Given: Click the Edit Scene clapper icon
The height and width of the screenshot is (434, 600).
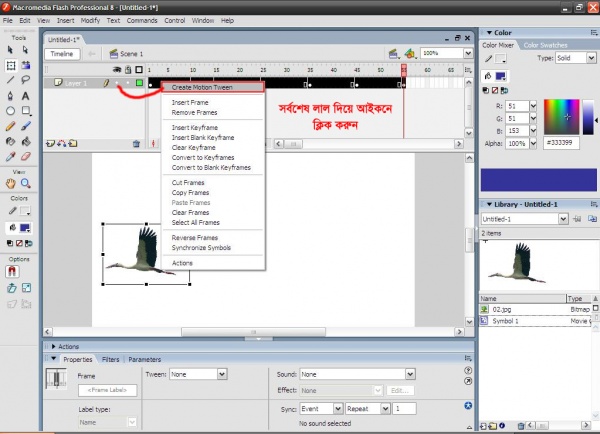Looking at the screenshot, I should [393, 54].
